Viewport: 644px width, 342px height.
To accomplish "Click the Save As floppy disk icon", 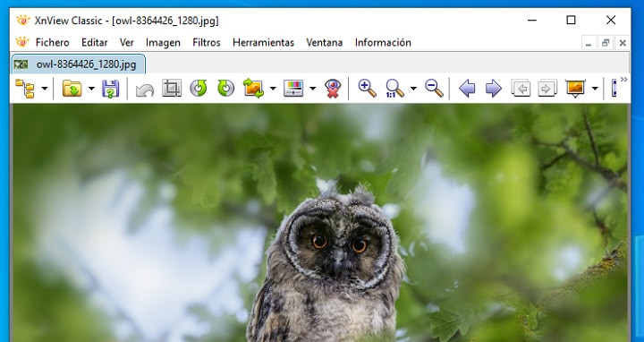I will (111, 89).
